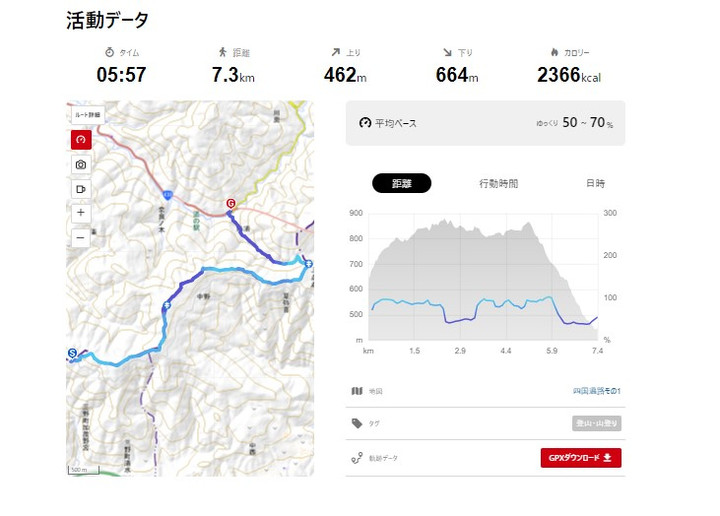Switch the chart to 行動時間

498,183
